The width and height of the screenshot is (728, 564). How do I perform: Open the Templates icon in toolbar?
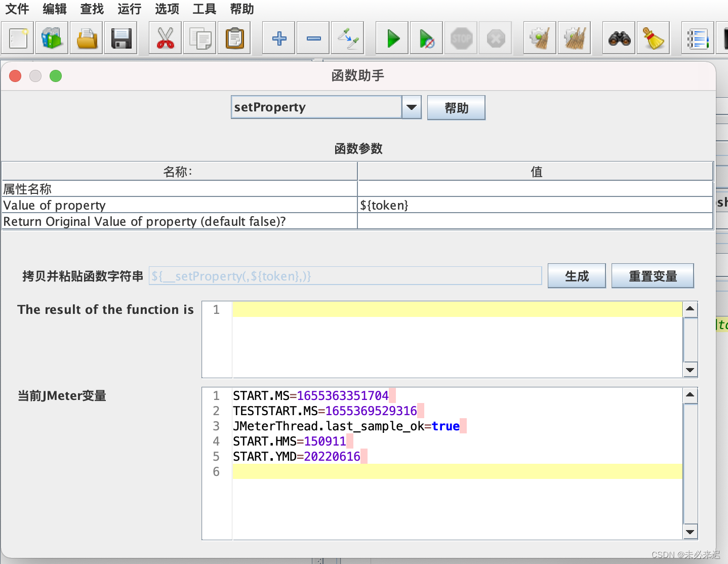pyautogui.click(x=52, y=38)
